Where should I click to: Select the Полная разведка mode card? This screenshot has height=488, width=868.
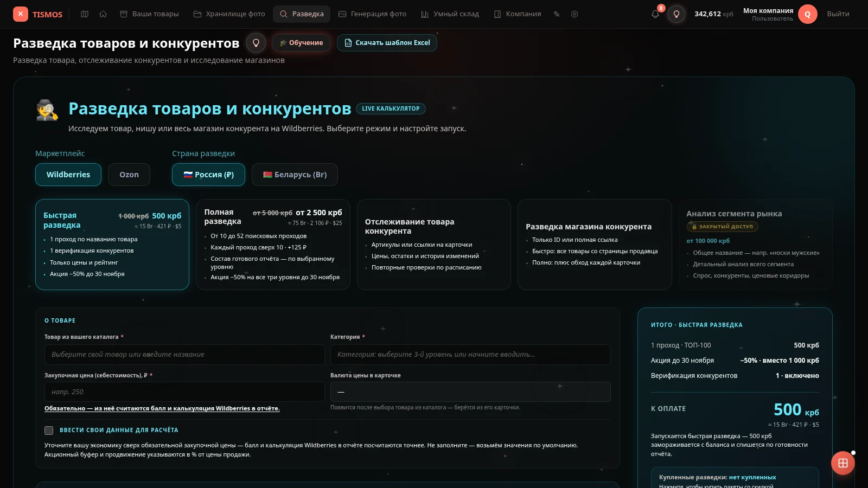pos(273,245)
